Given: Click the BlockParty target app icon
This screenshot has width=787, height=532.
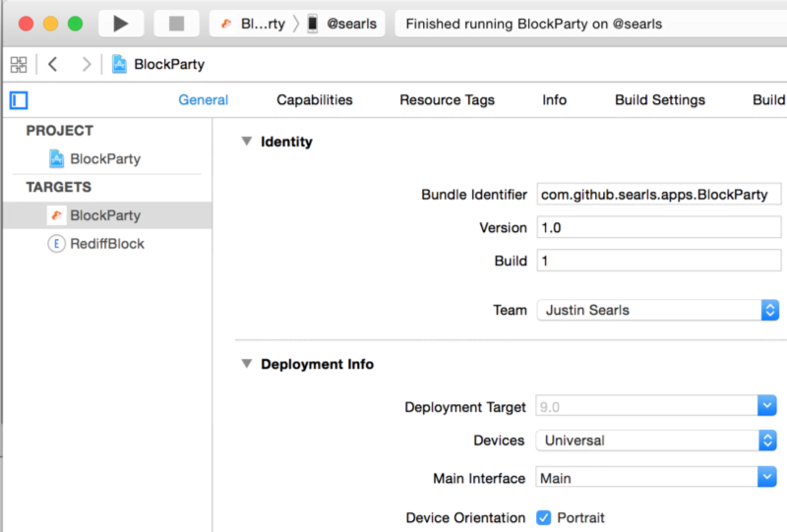Looking at the screenshot, I should (56, 215).
